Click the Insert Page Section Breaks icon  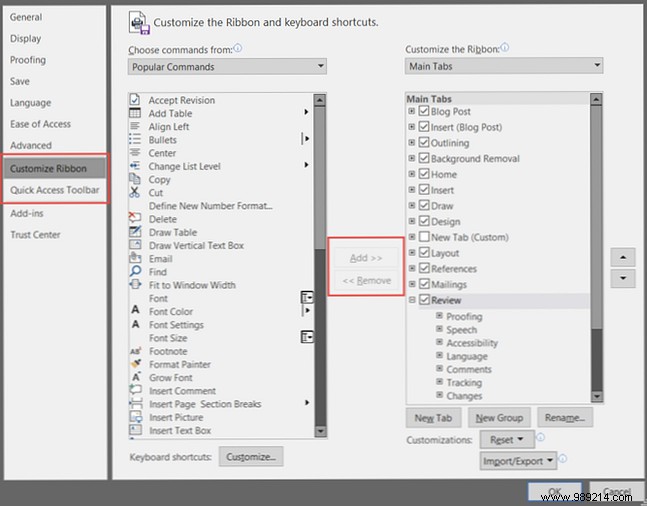tap(136, 403)
